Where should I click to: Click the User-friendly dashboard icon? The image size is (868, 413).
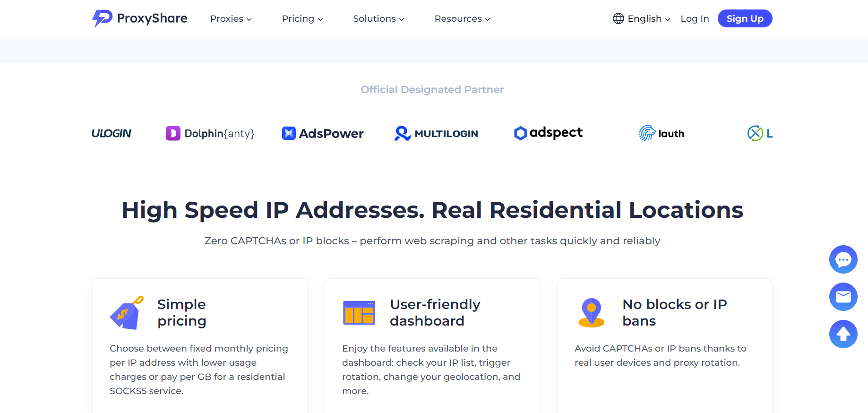pos(359,313)
